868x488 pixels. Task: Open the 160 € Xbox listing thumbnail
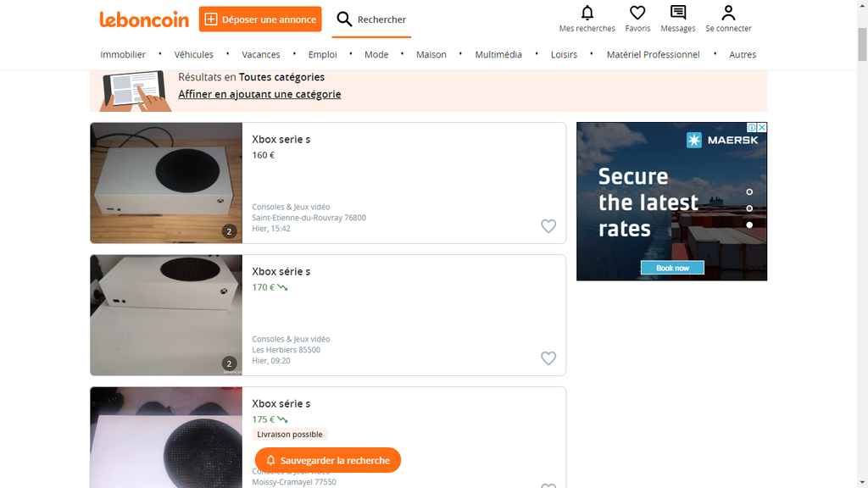[166, 183]
